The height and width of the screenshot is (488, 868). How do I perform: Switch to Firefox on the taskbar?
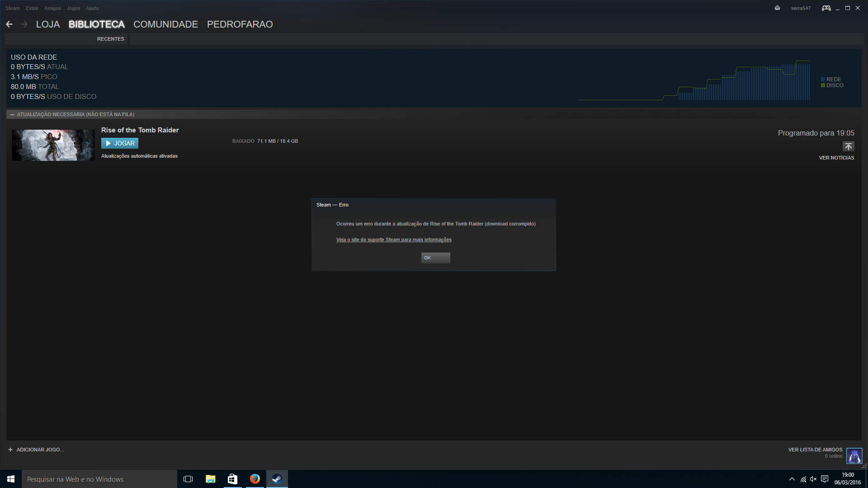tap(255, 479)
